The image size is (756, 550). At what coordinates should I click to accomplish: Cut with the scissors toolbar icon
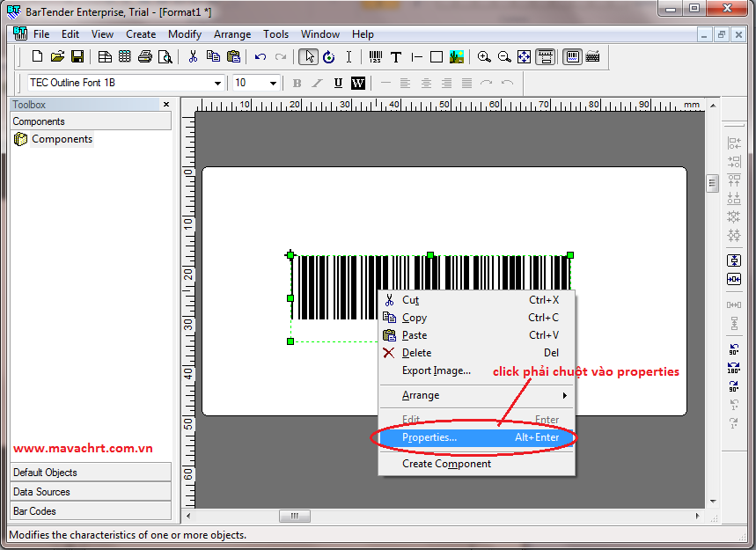click(193, 57)
